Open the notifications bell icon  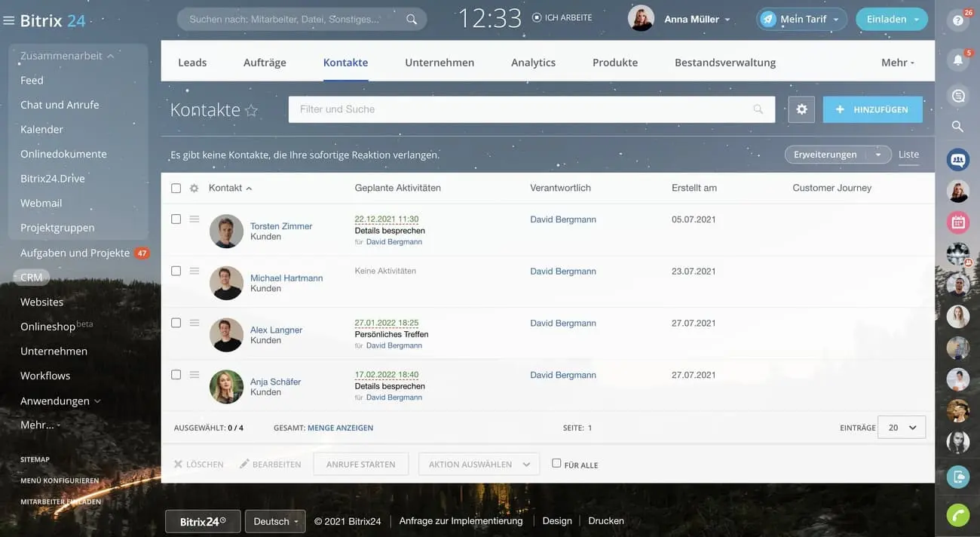tap(958, 60)
